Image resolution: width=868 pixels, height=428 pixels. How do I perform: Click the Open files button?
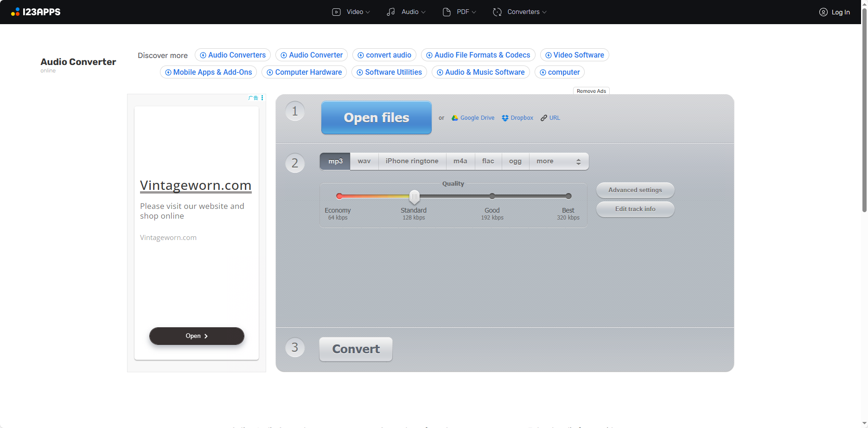click(376, 118)
